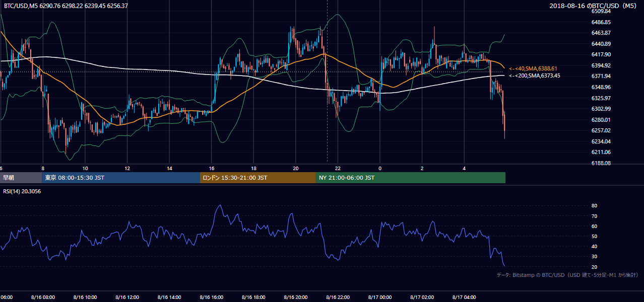Click the NY 21:00-06:00 JST session bar
644x302 pixels.
click(x=411, y=178)
